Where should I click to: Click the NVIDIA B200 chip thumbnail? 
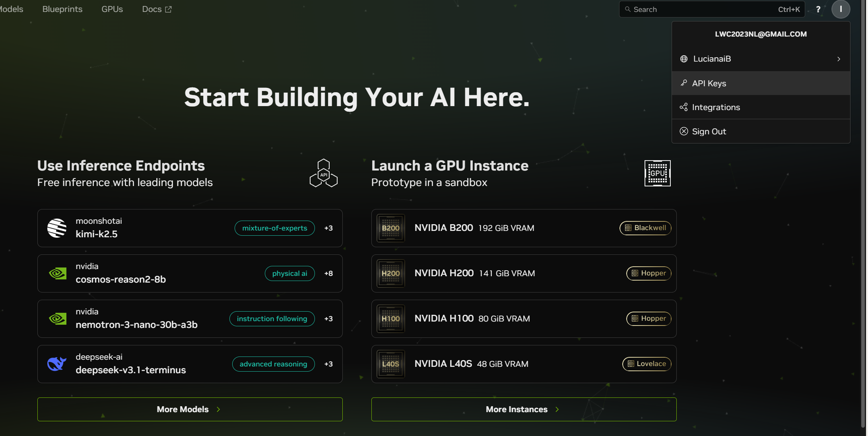(390, 228)
